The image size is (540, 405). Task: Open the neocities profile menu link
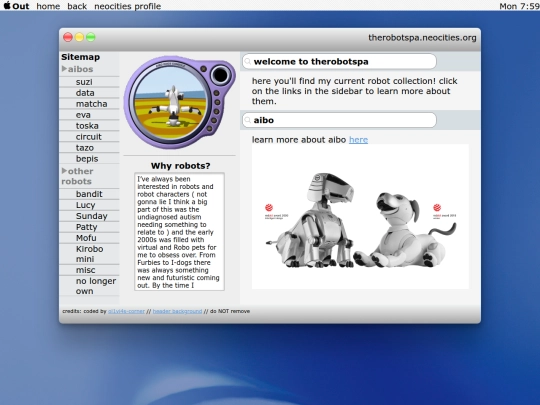tap(127, 6)
